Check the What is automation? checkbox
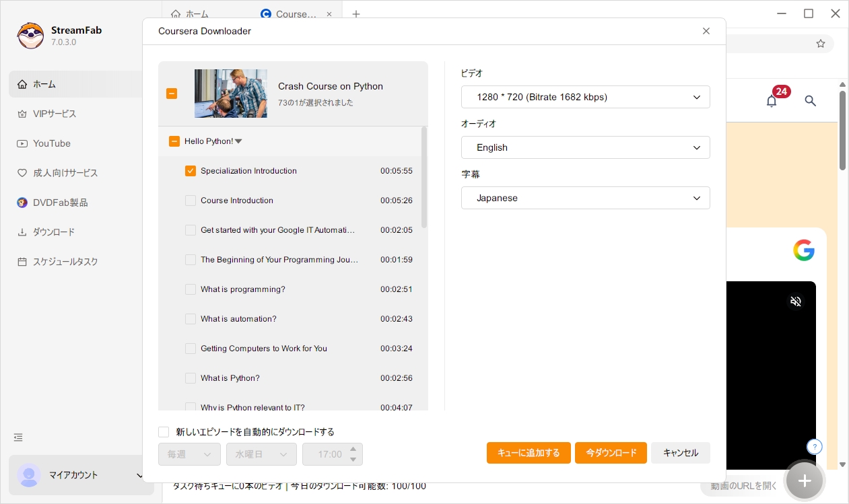Viewport: 849px width, 504px height. click(191, 319)
